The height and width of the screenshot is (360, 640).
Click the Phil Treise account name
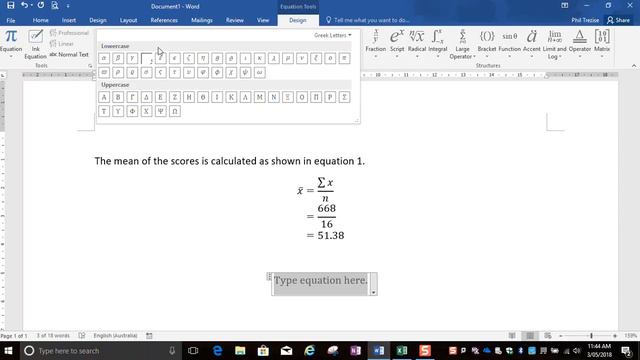tap(585, 20)
